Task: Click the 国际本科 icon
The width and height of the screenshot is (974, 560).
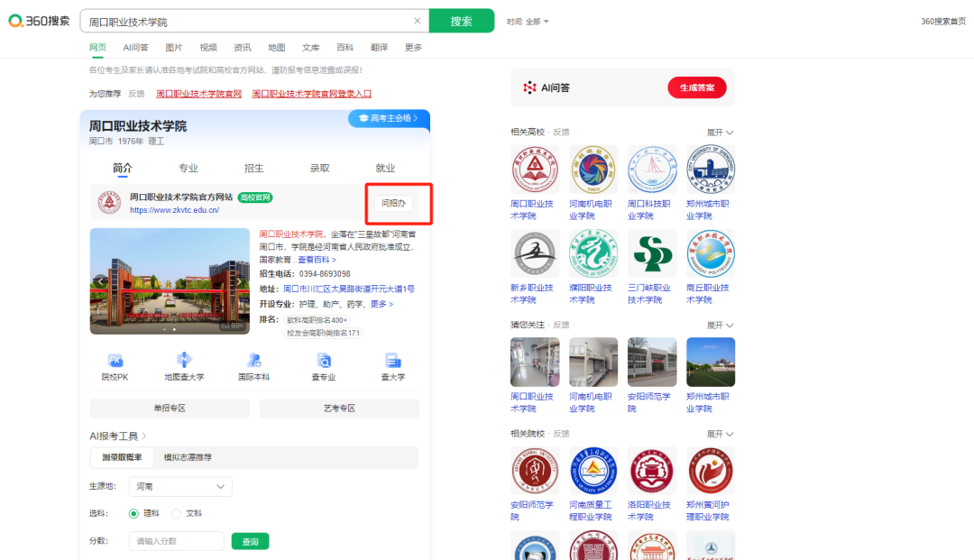Action: [253, 361]
